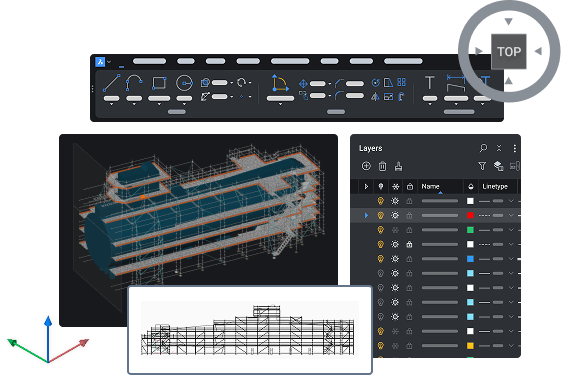Click the TOP face of the view cube
The width and height of the screenshot is (561, 375).
tap(509, 52)
